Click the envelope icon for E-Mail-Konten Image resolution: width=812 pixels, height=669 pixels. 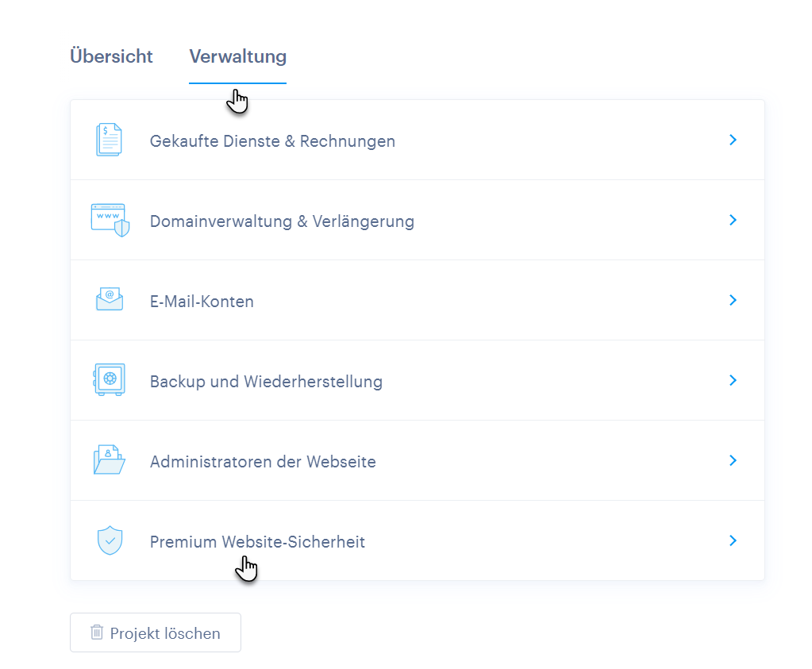(109, 300)
